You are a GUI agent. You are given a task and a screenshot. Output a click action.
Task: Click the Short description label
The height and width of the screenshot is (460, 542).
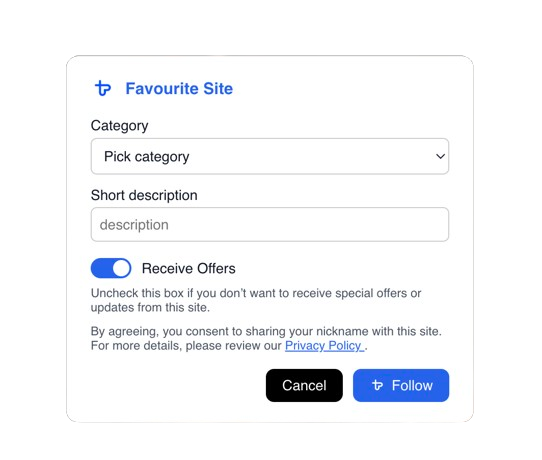144,196
